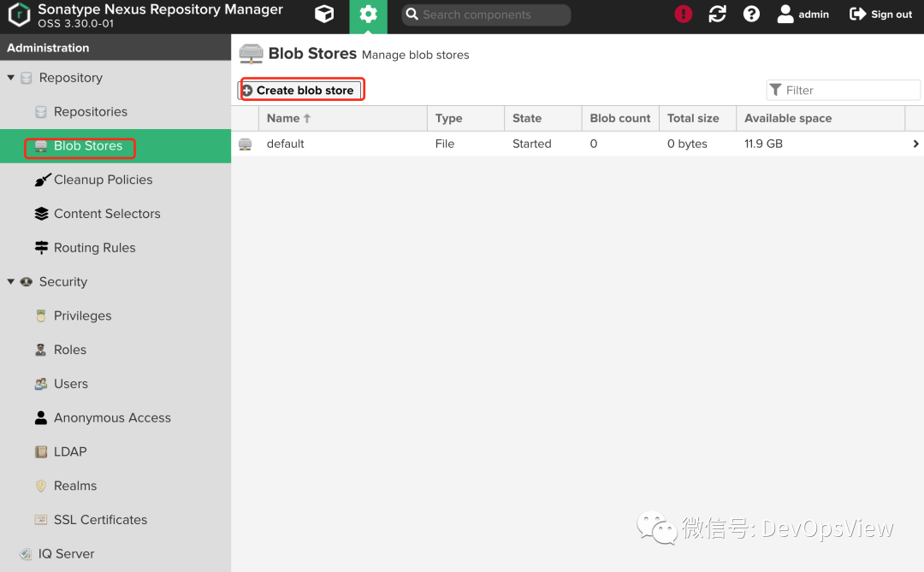
Task: Click the Filter funnel icon
Action: (775, 90)
